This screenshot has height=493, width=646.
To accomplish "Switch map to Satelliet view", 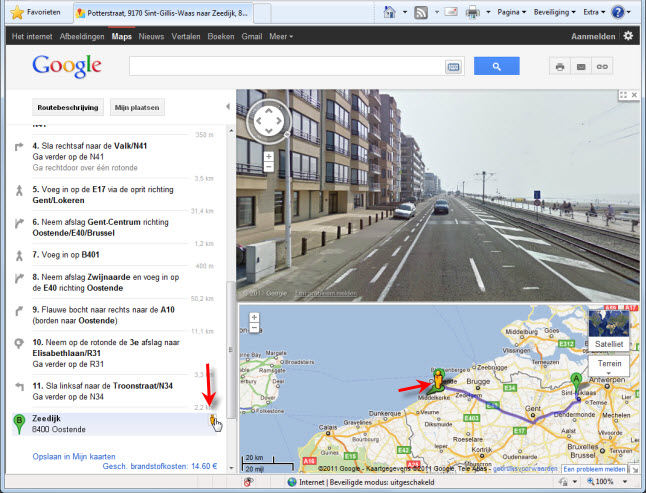I will coord(609,330).
